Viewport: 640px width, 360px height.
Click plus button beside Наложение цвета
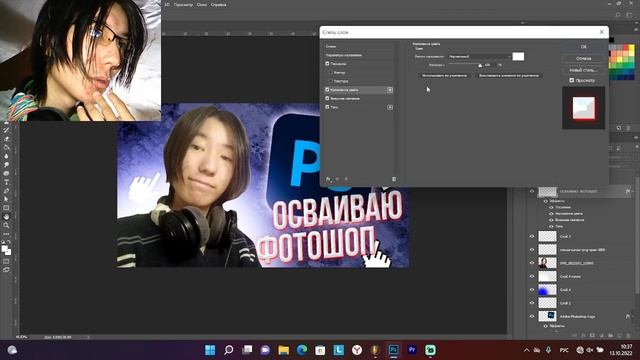tap(390, 90)
